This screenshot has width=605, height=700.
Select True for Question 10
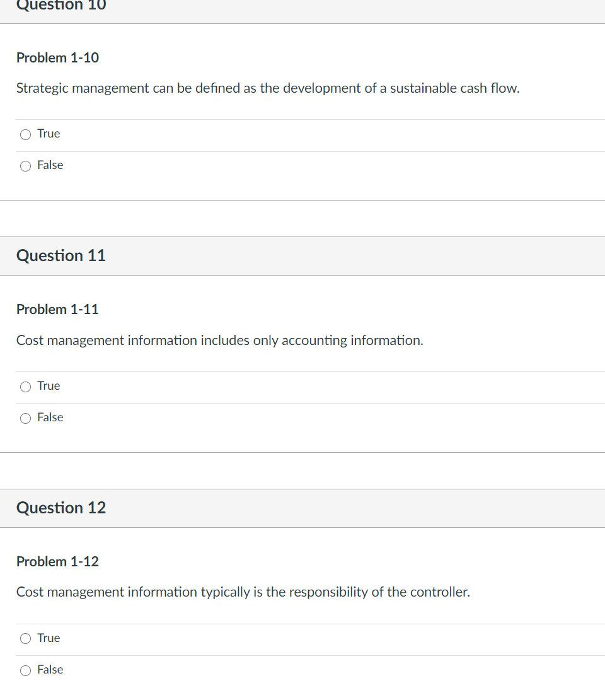[25, 134]
